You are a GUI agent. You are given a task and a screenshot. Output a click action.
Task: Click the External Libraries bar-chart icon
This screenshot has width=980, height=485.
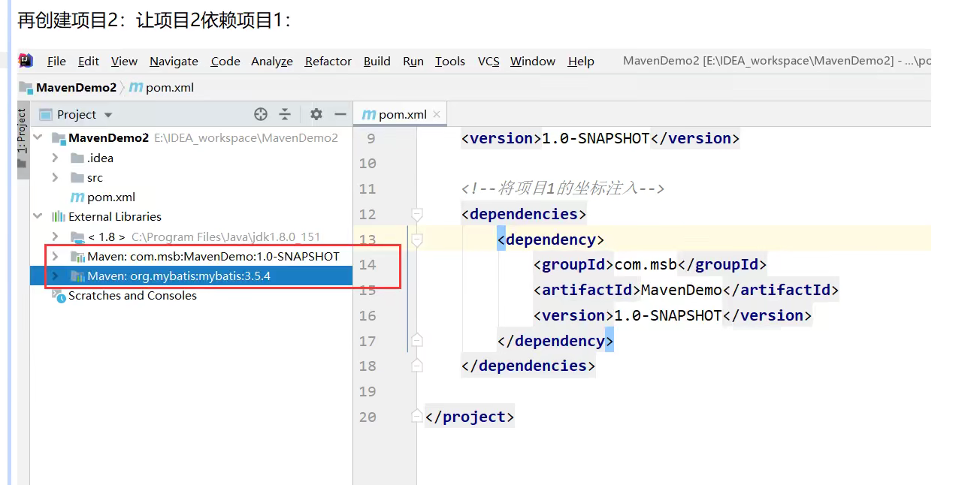[59, 217]
